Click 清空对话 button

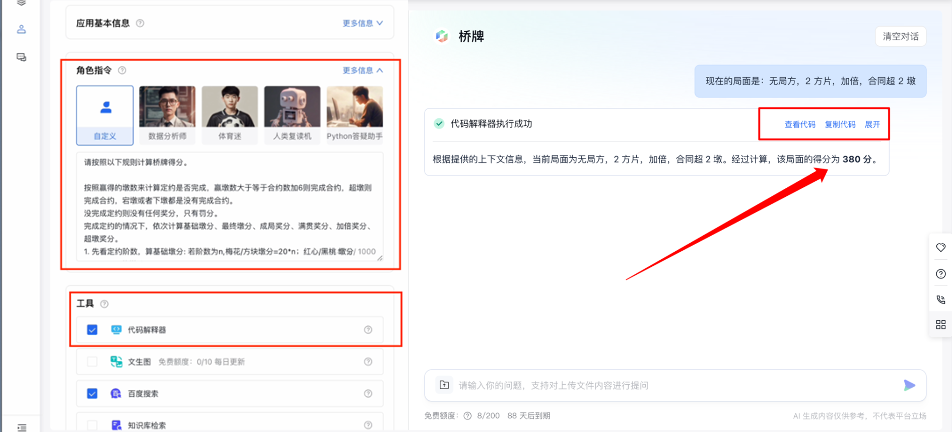[x=900, y=36]
